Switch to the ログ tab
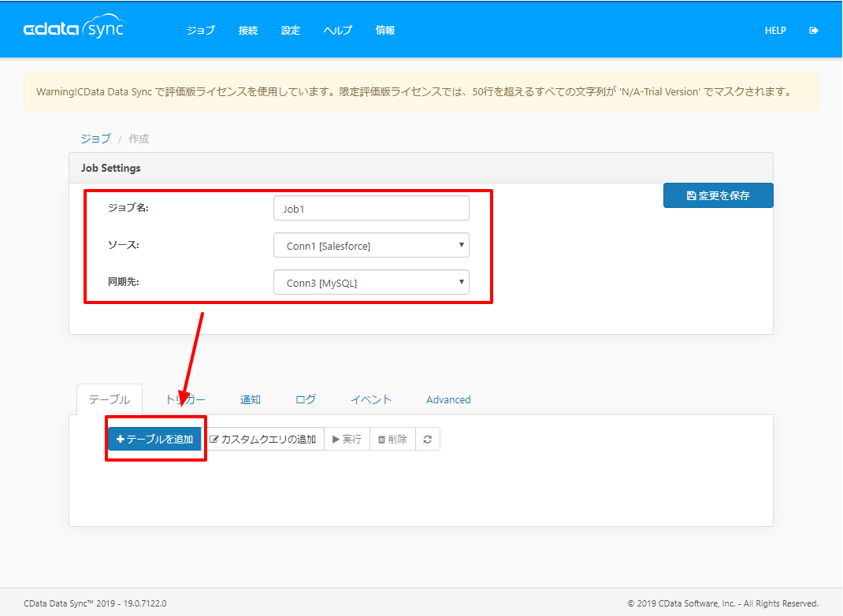843x616 pixels. 306,399
